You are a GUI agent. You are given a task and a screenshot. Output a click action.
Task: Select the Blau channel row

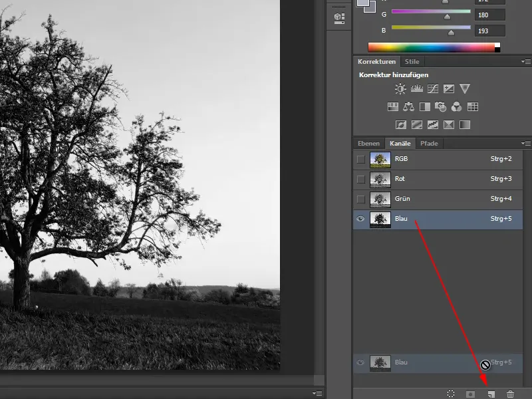click(x=438, y=219)
